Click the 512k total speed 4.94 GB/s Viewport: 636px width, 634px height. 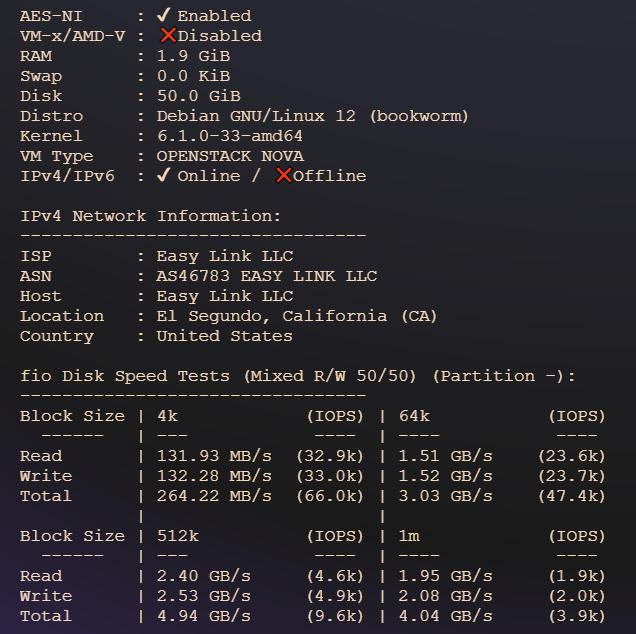(x=204, y=616)
